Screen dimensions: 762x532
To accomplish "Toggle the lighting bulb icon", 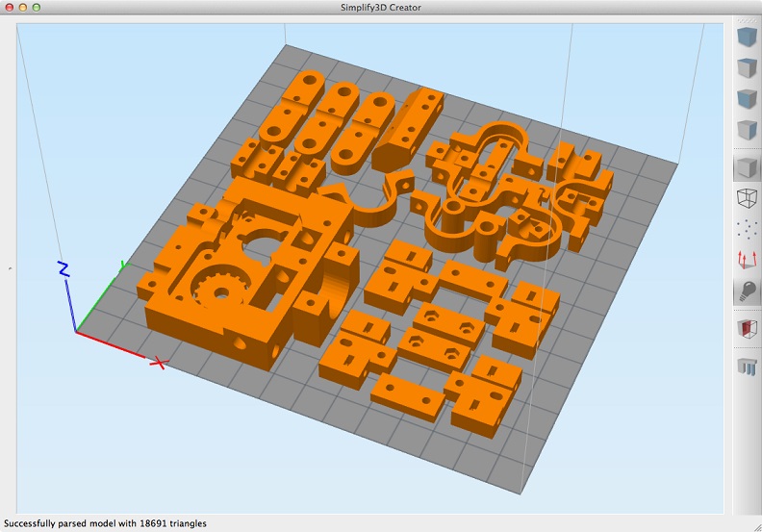I will pyautogui.click(x=747, y=291).
